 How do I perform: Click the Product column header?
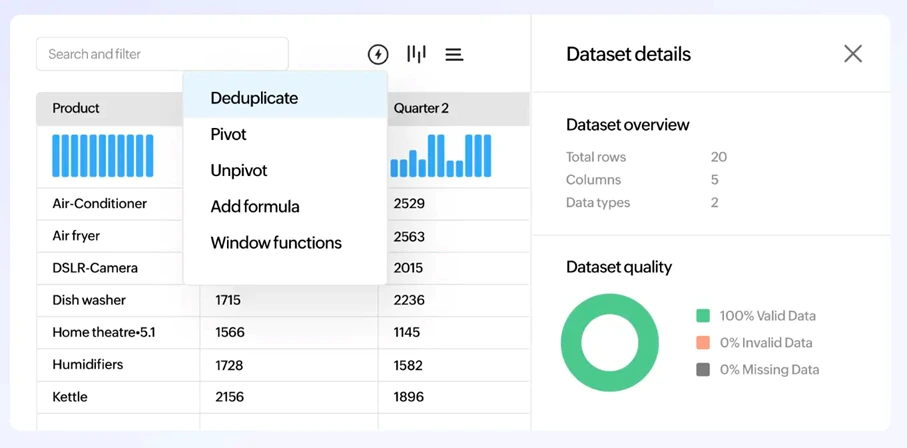pyautogui.click(x=110, y=108)
